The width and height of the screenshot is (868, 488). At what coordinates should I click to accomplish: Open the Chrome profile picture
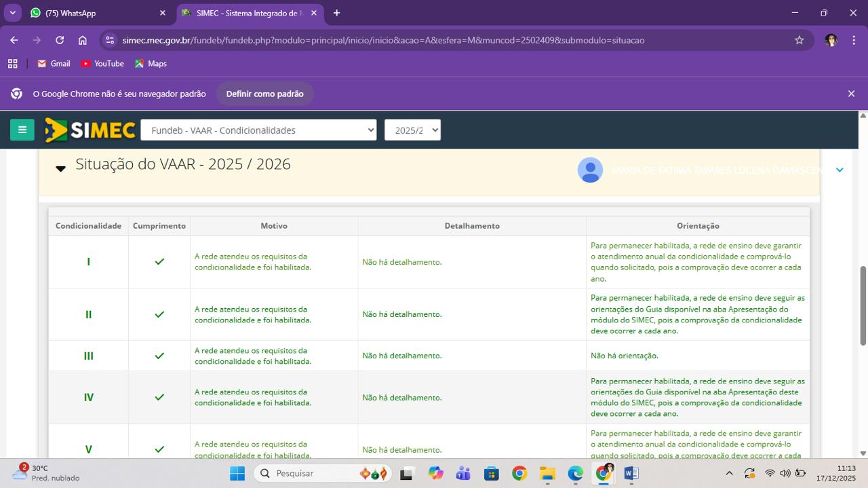click(x=831, y=40)
